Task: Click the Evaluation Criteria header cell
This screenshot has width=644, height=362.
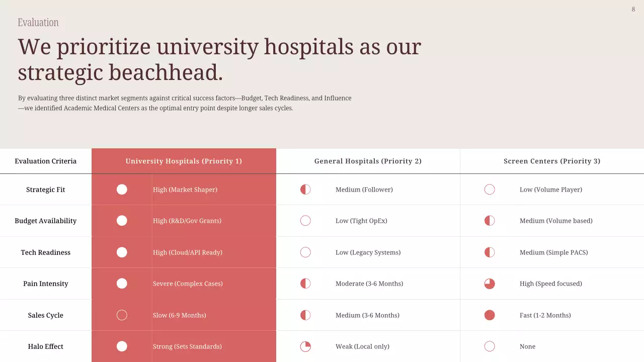Action: 46,161
